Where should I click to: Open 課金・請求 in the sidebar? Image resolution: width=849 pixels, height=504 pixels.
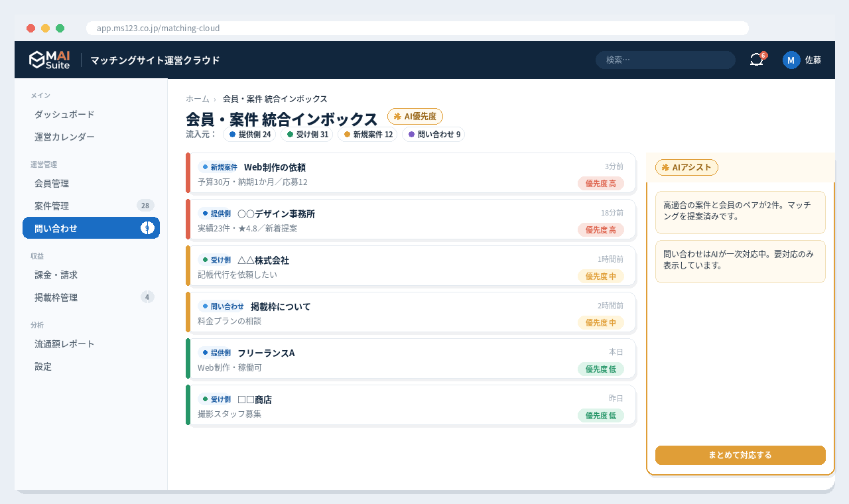tap(91, 275)
